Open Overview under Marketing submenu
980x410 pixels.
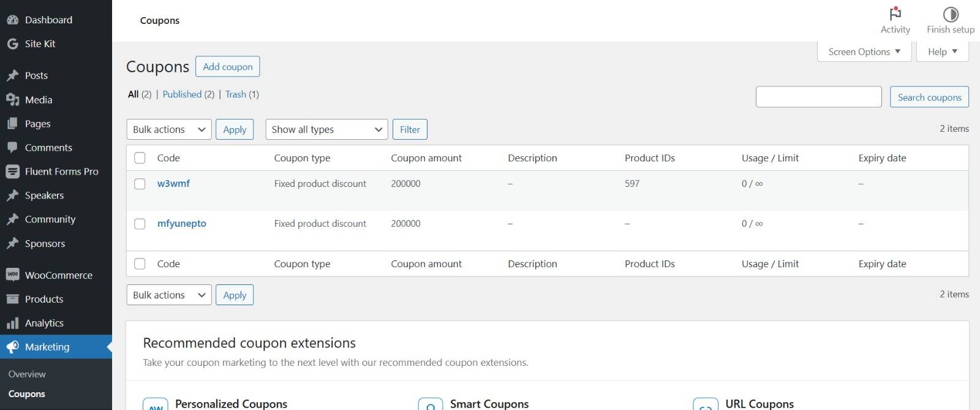pos(27,374)
